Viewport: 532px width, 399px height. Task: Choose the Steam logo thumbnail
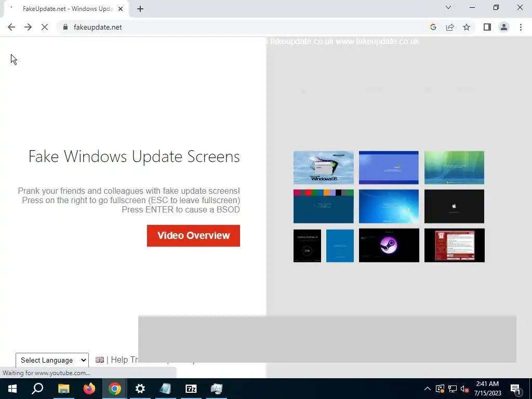(389, 245)
